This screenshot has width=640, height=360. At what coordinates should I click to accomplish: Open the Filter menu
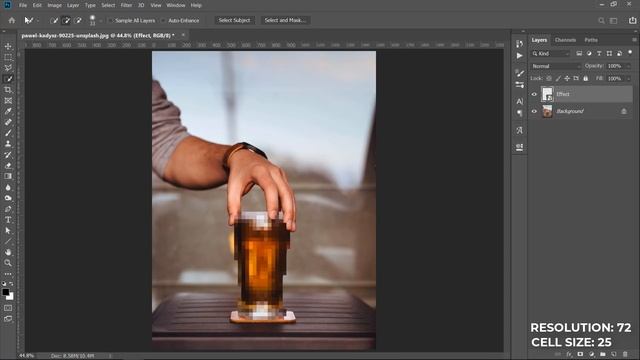click(127, 5)
